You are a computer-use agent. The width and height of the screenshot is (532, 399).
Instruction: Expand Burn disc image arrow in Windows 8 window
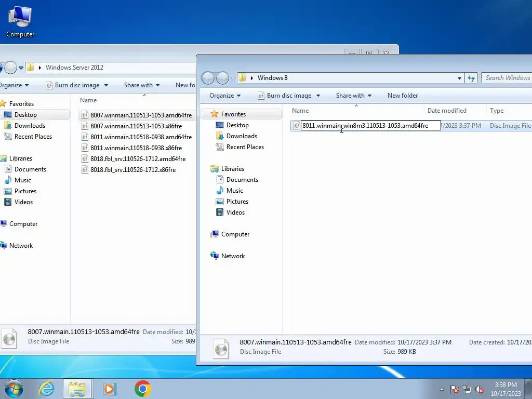pos(318,96)
